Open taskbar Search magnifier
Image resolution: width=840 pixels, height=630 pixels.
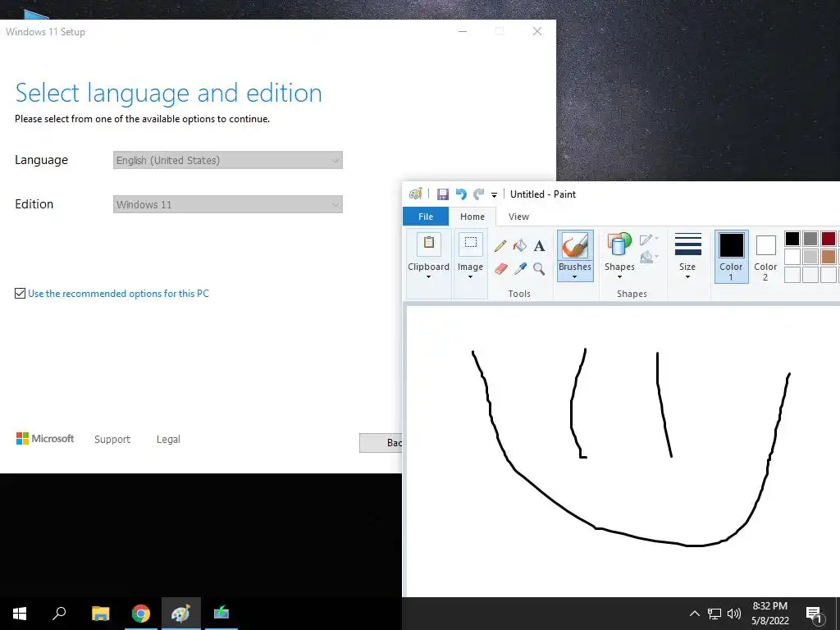click(x=59, y=614)
